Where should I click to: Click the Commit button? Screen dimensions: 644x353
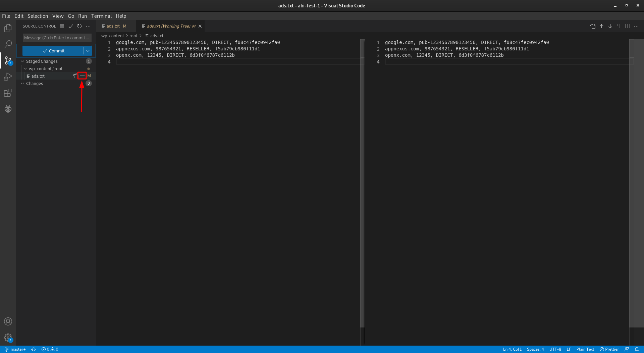click(x=53, y=51)
